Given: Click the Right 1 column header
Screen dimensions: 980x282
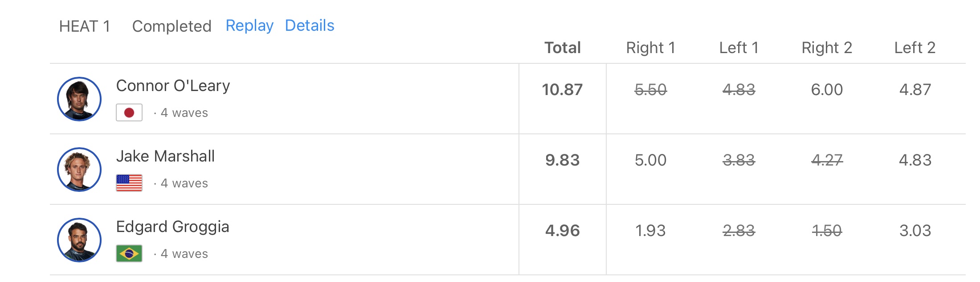Looking at the screenshot, I should pyautogui.click(x=650, y=48).
